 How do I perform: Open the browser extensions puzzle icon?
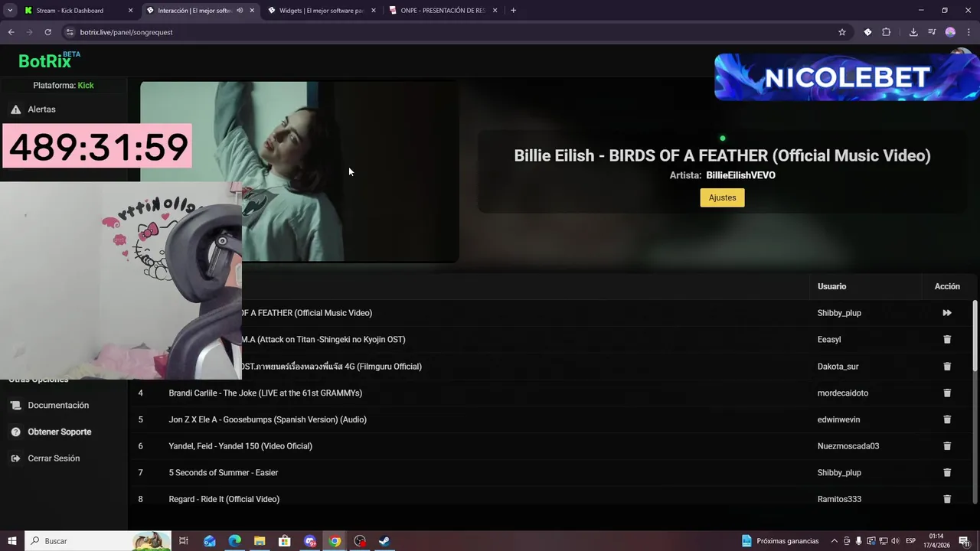tap(887, 32)
